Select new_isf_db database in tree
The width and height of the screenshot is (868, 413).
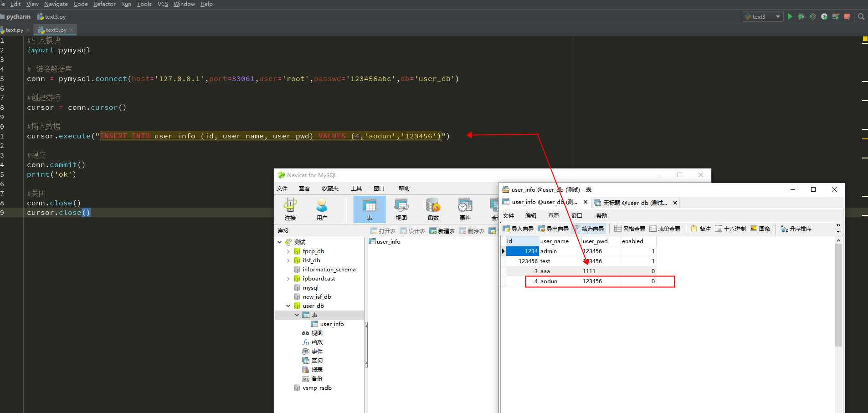pos(317,297)
